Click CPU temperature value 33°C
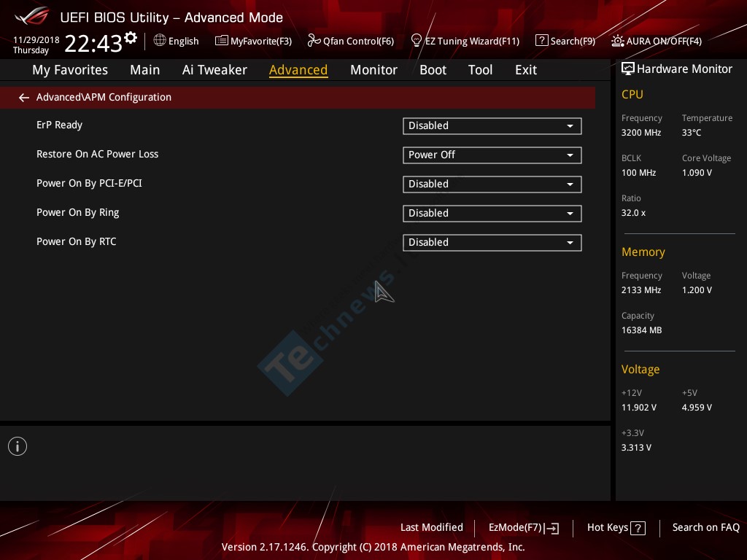 692,133
